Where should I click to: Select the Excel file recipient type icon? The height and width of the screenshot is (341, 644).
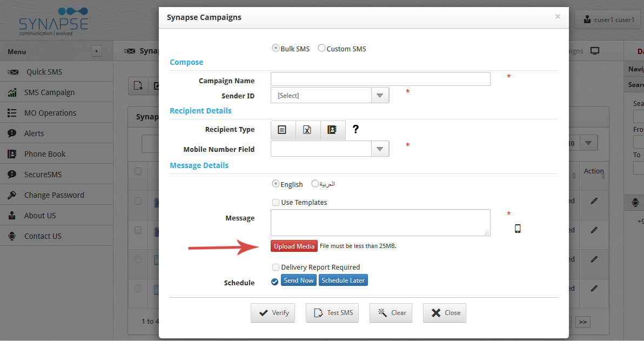click(x=307, y=130)
